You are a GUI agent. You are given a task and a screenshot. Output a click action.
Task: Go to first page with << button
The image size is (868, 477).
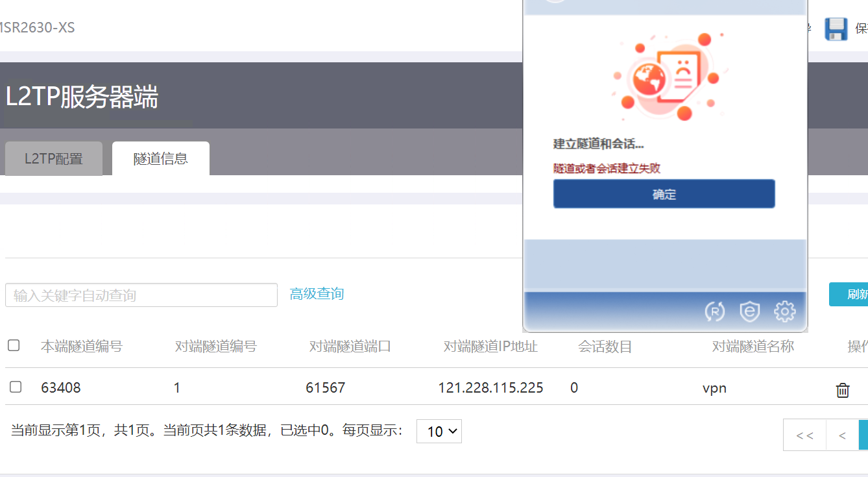pos(805,435)
